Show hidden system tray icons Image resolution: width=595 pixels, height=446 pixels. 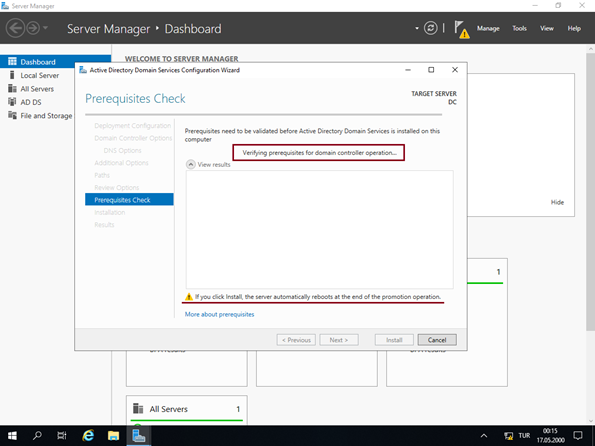(484, 436)
